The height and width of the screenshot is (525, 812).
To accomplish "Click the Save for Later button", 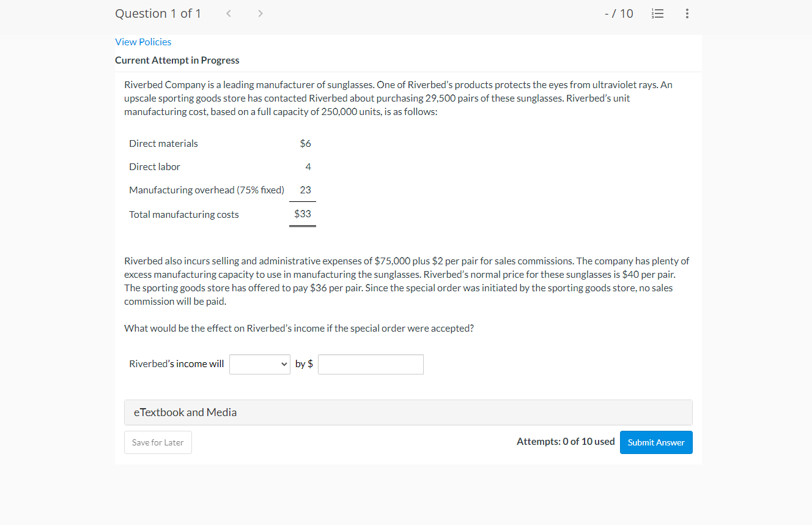I will coord(158,442).
